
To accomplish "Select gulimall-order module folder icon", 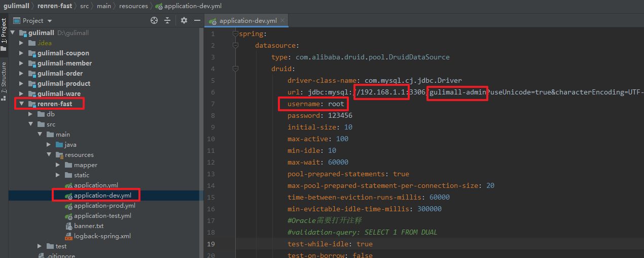I will pyautogui.click(x=32, y=73).
